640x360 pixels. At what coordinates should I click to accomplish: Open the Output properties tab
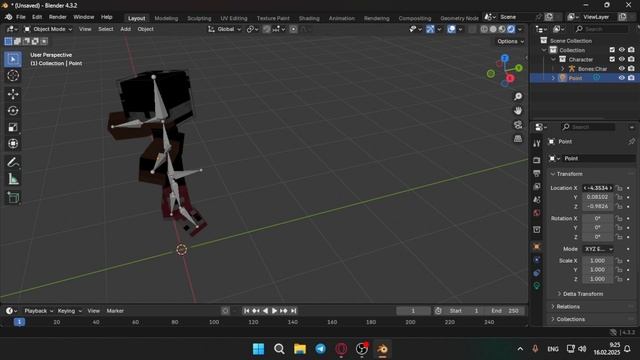[537, 173]
